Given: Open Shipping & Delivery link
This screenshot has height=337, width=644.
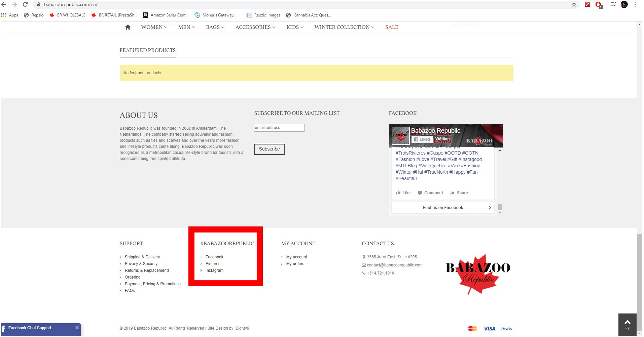Looking at the screenshot, I should 142,257.
